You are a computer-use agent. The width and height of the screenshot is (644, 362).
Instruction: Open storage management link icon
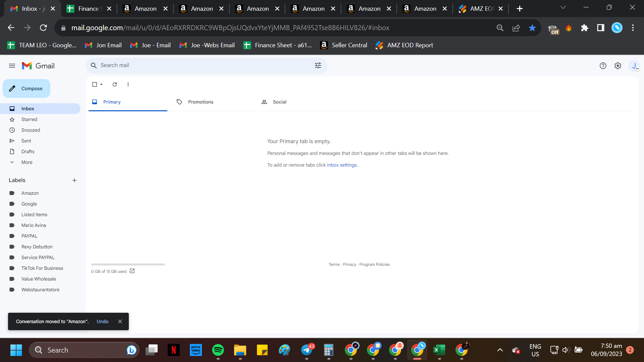coord(132,271)
